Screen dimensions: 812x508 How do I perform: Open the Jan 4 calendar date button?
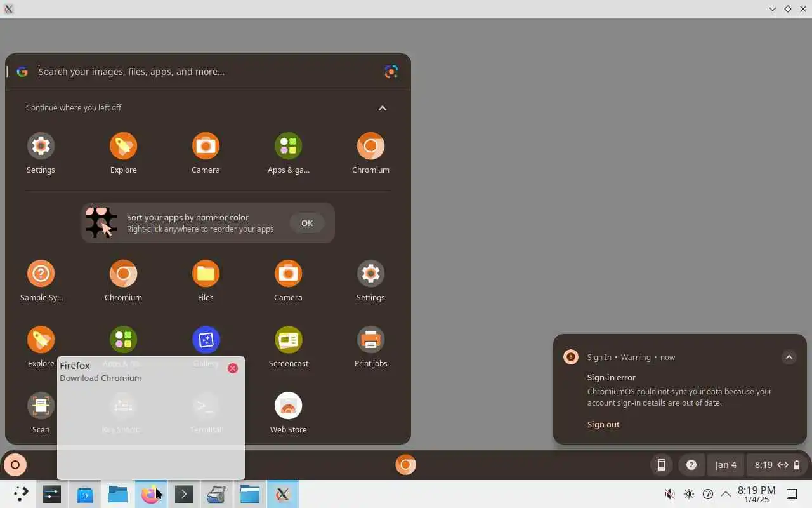[x=726, y=465]
